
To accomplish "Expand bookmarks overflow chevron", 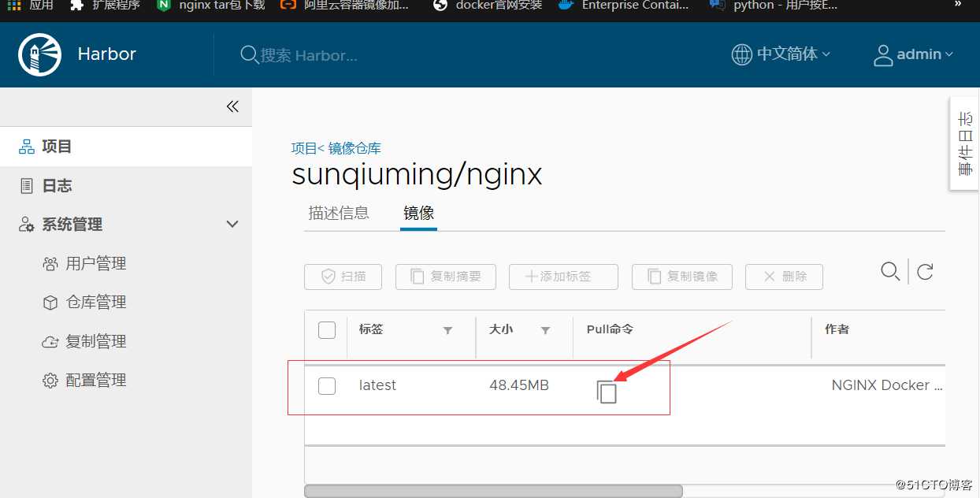I will click(957, 5).
